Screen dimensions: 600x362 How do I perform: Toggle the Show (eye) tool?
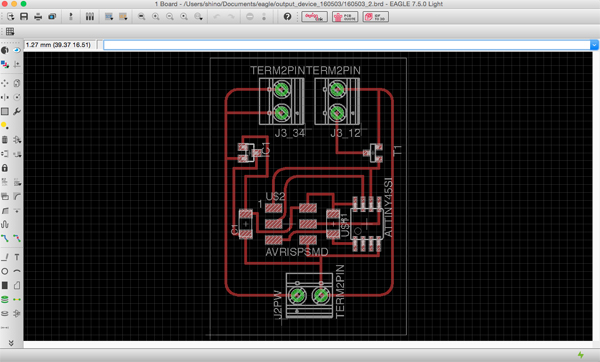tap(17, 50)
